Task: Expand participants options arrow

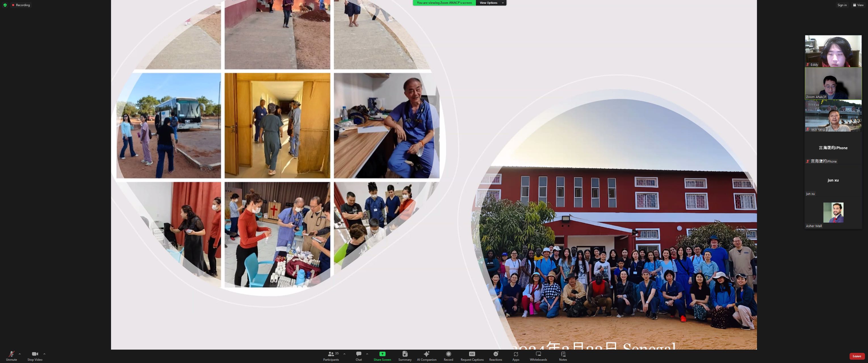Action: coord(344,354)
